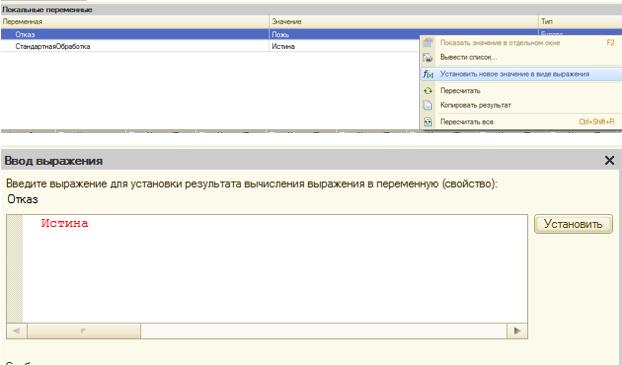Screen dimensions: 622x365
Task: Select 'Вывести список...' from the context menu
Action: [x=520, y=58]
